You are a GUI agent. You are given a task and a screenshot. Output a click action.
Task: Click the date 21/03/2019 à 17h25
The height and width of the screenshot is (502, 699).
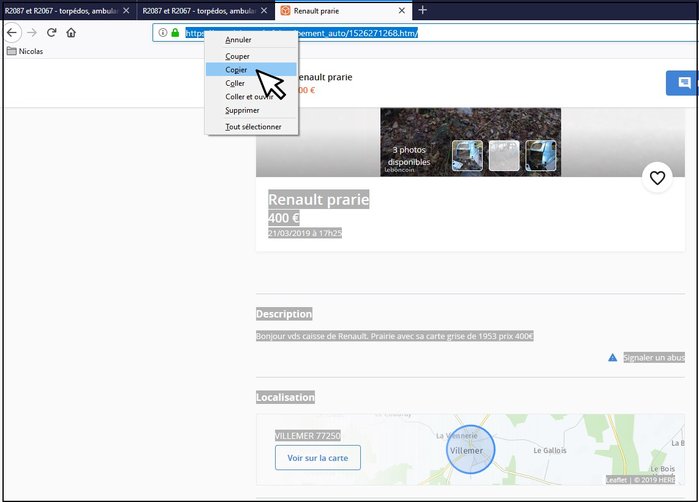click(305, 233)
